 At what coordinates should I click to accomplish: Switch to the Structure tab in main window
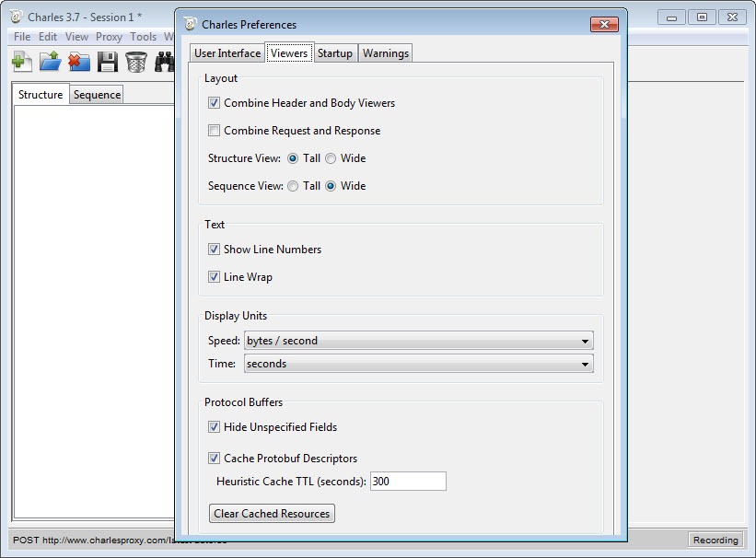click(x=41, y=94)
